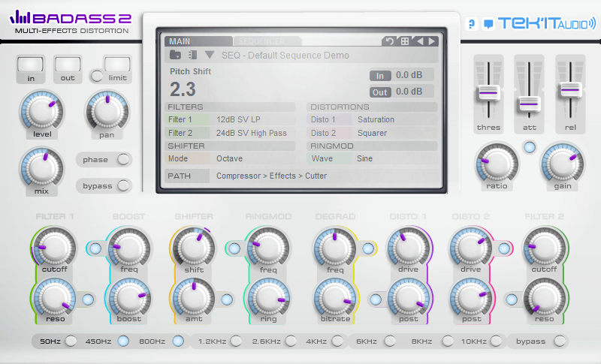Toggle the compressor enable LED button

click(530, 147)
